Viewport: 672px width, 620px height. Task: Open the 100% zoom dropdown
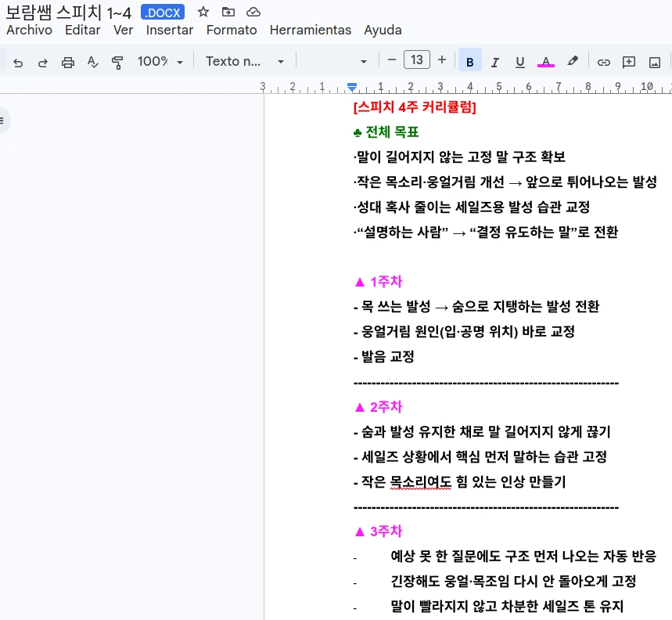click(160, 61)
